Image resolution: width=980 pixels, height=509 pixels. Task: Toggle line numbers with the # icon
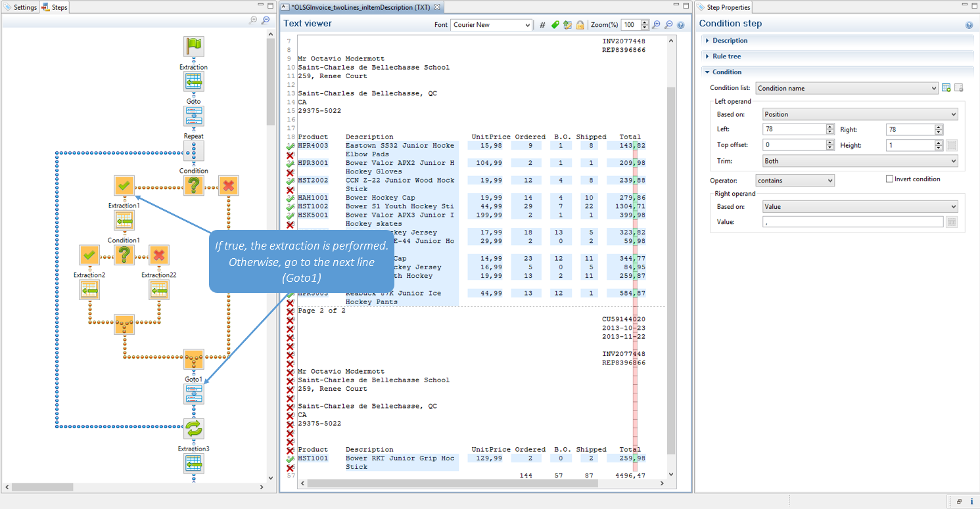(x=542, y=25)
